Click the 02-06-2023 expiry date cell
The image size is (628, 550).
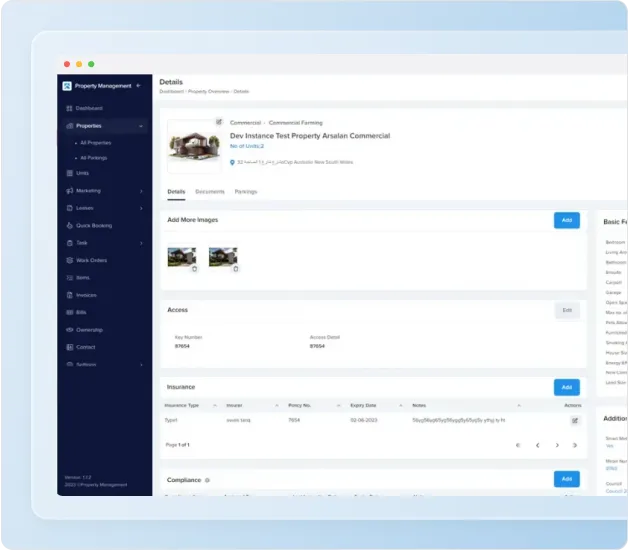point(364,420)
